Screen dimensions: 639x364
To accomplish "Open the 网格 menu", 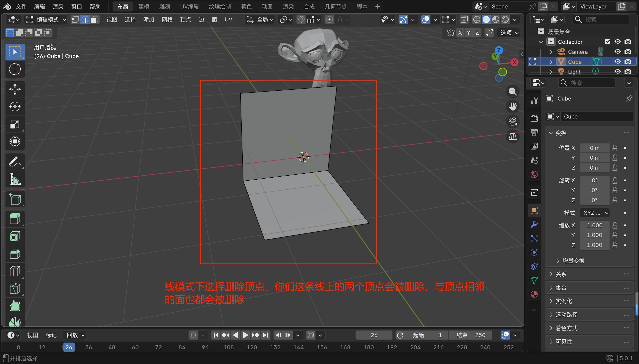I will coord(167,19).
